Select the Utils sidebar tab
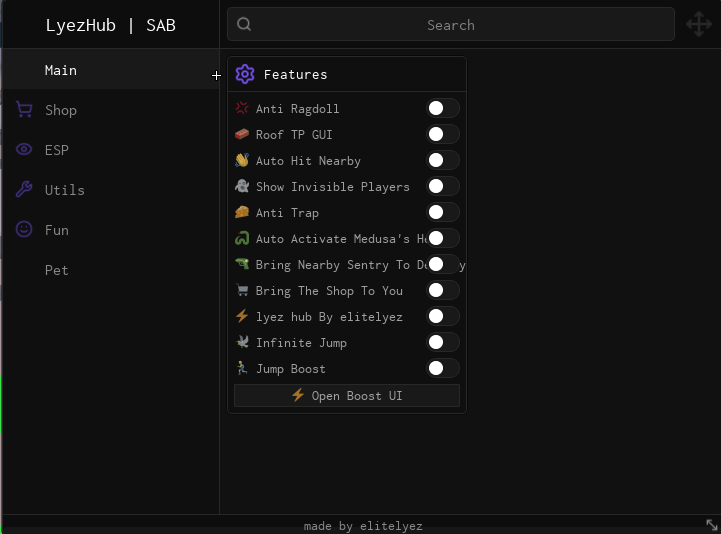 click(x=65, y=190)
